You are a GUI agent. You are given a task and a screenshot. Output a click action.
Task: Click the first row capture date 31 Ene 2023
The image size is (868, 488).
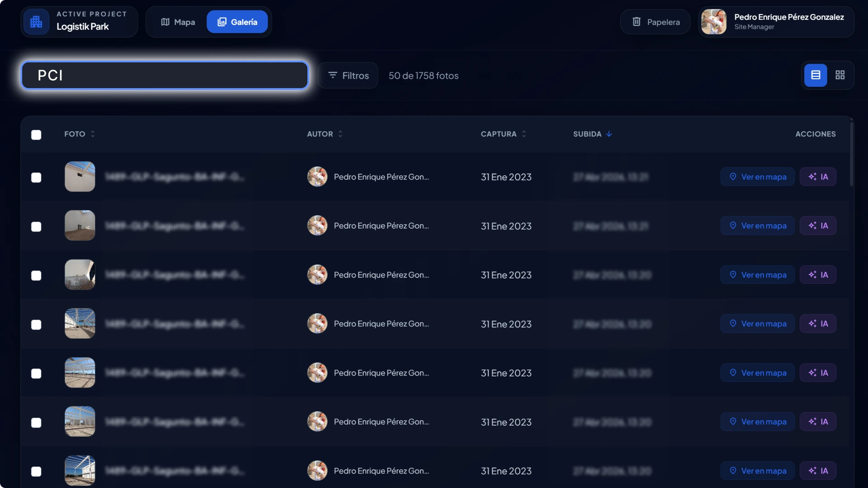pyautogui.click(x=506, y=177)
